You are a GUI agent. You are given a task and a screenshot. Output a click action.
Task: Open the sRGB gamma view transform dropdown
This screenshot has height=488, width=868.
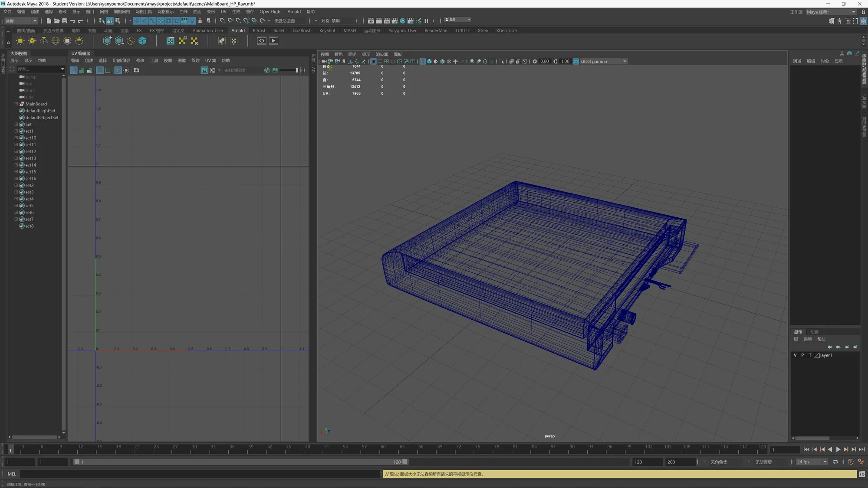(603, 62)
